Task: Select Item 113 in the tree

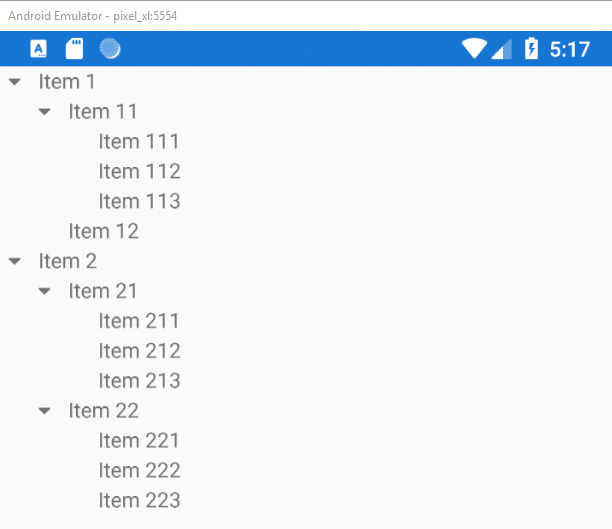Action: 139,201
